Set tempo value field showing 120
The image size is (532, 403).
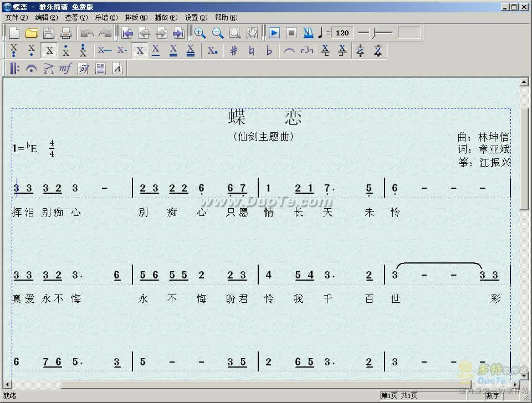(342, 33)
